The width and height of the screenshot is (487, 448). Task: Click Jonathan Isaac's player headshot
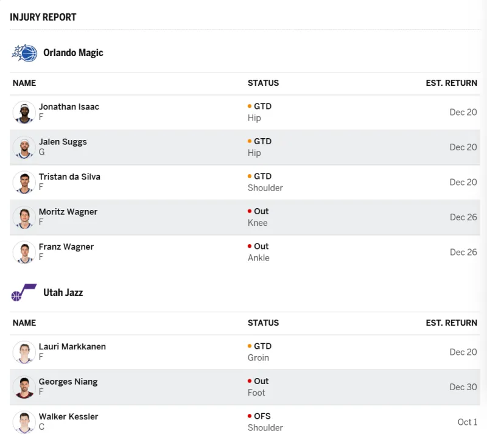pos(24,113)
